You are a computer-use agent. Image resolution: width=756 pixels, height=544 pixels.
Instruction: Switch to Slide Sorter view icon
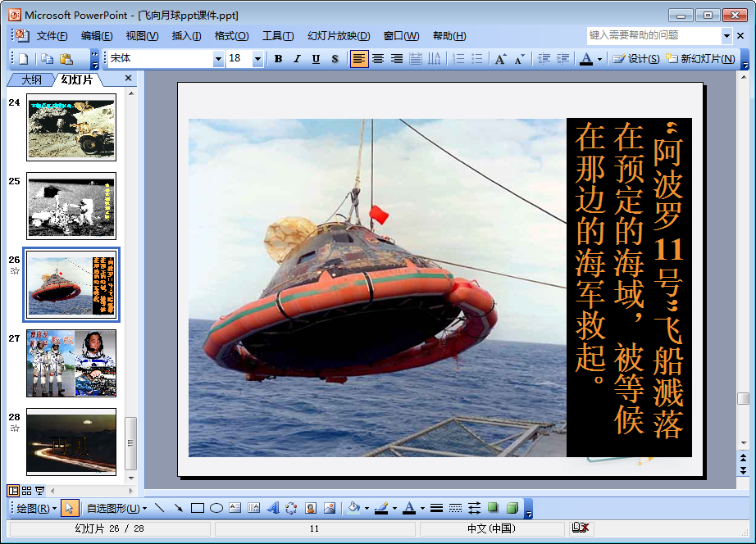pos(26,491)
